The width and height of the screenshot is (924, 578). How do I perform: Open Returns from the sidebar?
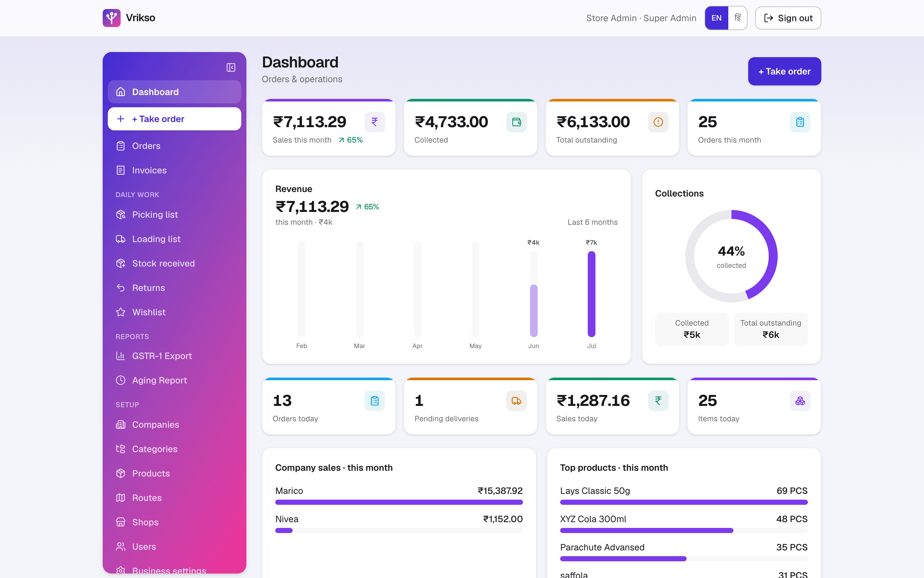(174, 288)
